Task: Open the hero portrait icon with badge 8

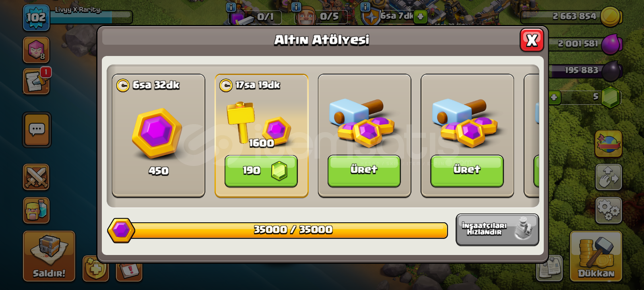Action: point(36,50)
